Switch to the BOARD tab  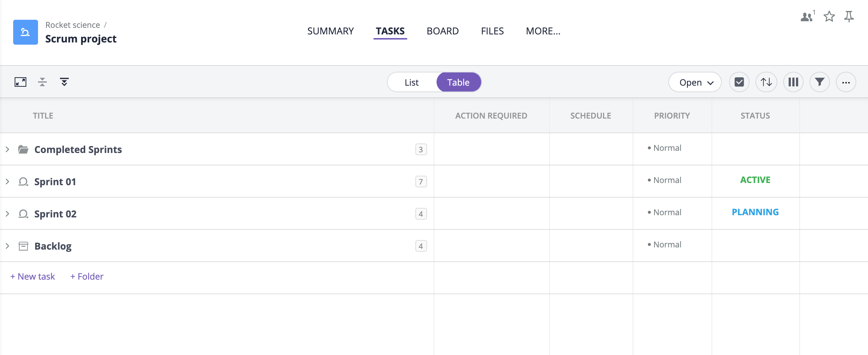point(443,31)
